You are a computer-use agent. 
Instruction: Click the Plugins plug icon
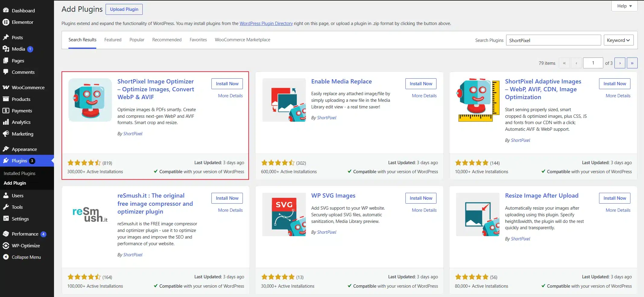coord(6,161)
